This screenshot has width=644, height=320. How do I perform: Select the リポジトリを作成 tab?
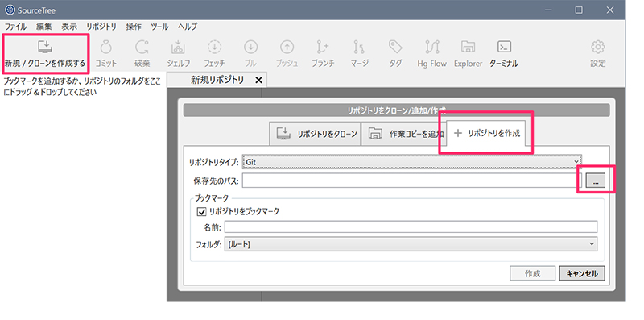click(486, 133)
